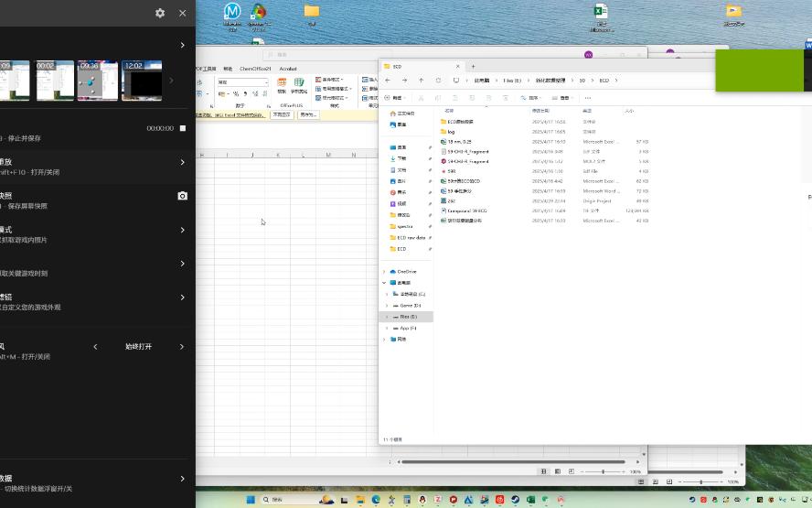The height and width of the screenshot is (508, 812).
Task: Click the Excel horizontal scrollbar
Action: pyautogui.click(x=514, y=461)
